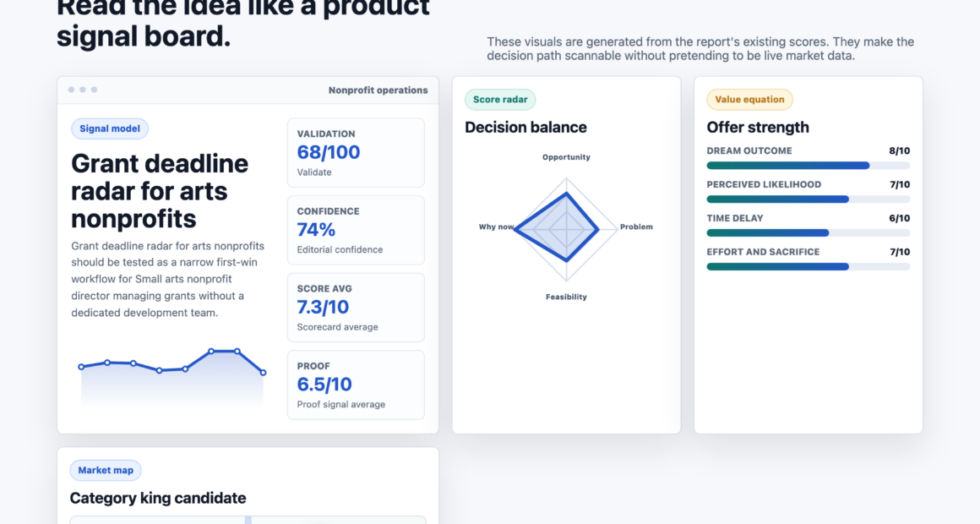Select the Confidence 74% card
The width and height of the screenshot is (980, 524).
click(x=356, y=230)
